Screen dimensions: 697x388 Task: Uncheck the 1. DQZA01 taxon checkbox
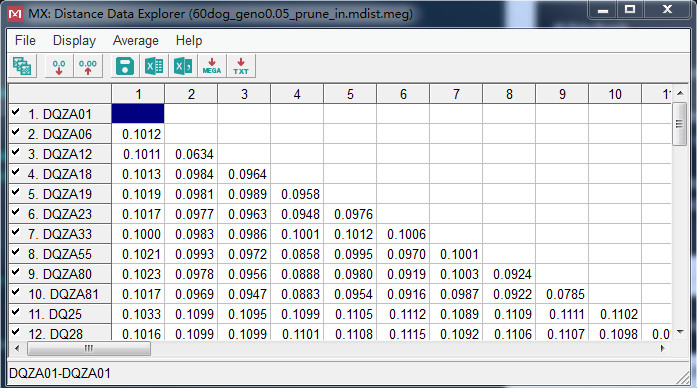click(16, 112)
